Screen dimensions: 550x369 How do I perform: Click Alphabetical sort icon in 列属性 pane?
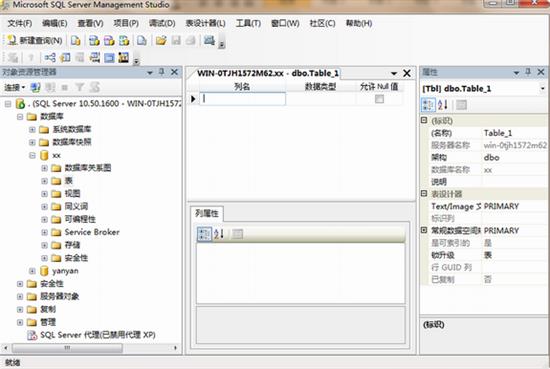coord(219,234)
